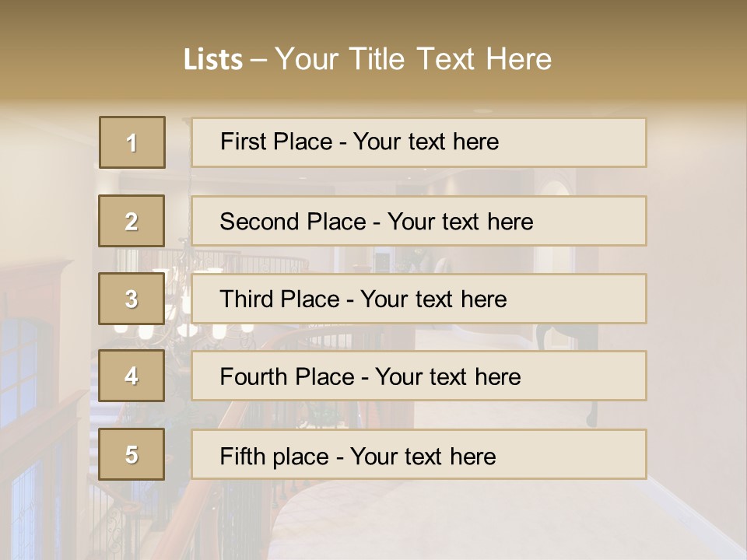The height and width of the screenshot is (560, 747).
Task: Click the word 'Fifth' in bottom bar
Action: point(244,456)
